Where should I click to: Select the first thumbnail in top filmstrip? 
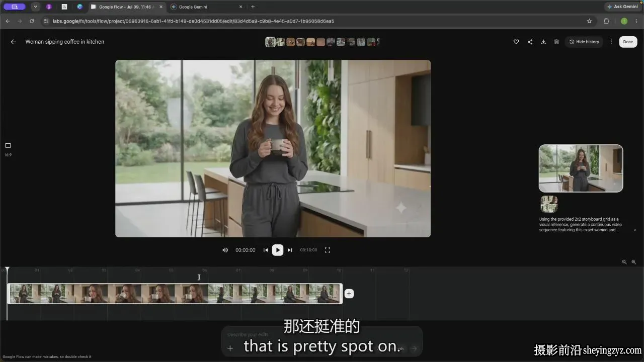pyautogui.click(x=270, y=42)
